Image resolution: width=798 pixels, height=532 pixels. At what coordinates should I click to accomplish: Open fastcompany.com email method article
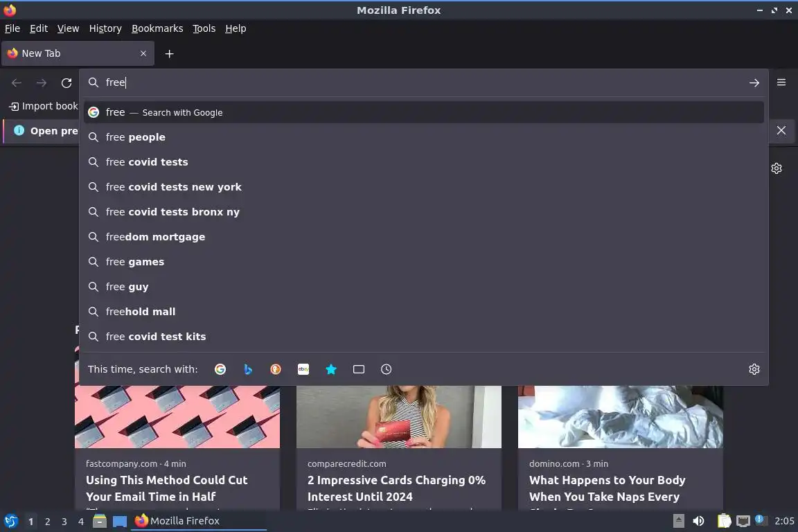(x=166, y=488)
